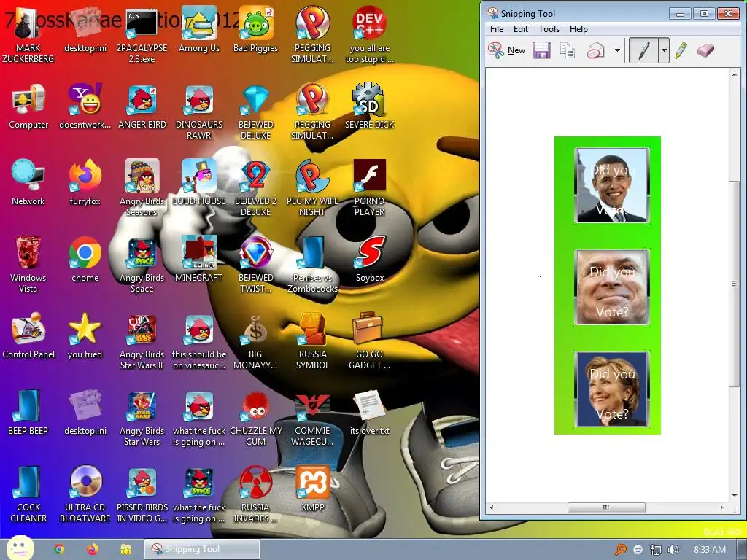Select the MINECRAFT desktop icon
Screen dimensions: 747x560
198,260
